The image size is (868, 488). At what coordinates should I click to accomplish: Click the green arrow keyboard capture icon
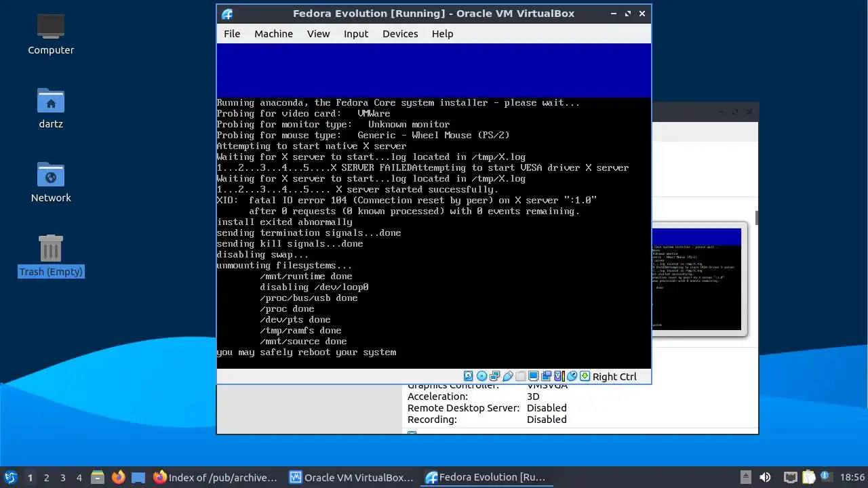(x=585, y=376)
